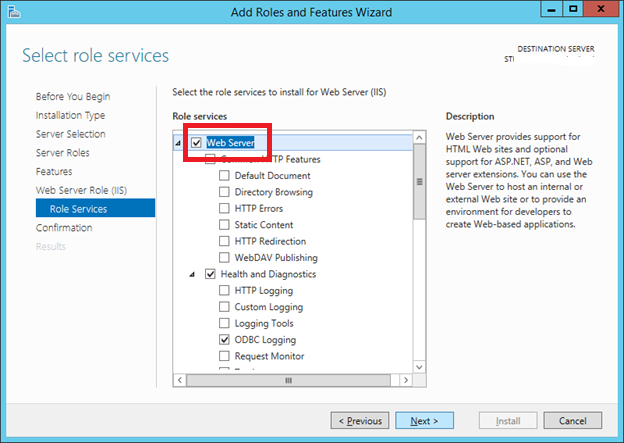Image resolution: width=624 pixels, height=443 pixels.
Task: Select the Role Services step
Action: (x=96, y=208)
